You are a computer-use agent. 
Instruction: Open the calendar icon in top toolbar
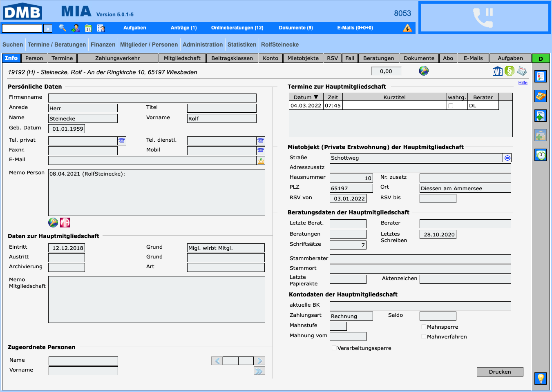(x=88, y=28)
